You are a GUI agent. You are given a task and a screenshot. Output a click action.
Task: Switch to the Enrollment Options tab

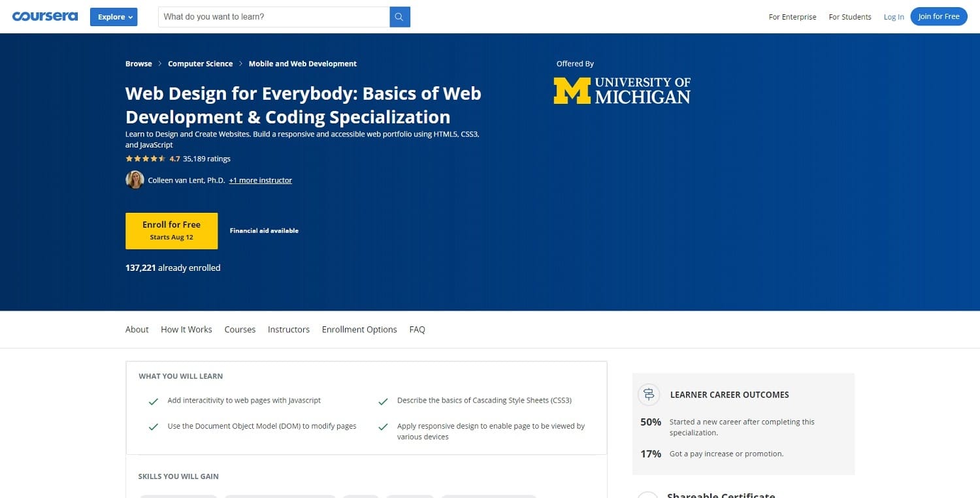pyautogui.click(x=359, y=330)
